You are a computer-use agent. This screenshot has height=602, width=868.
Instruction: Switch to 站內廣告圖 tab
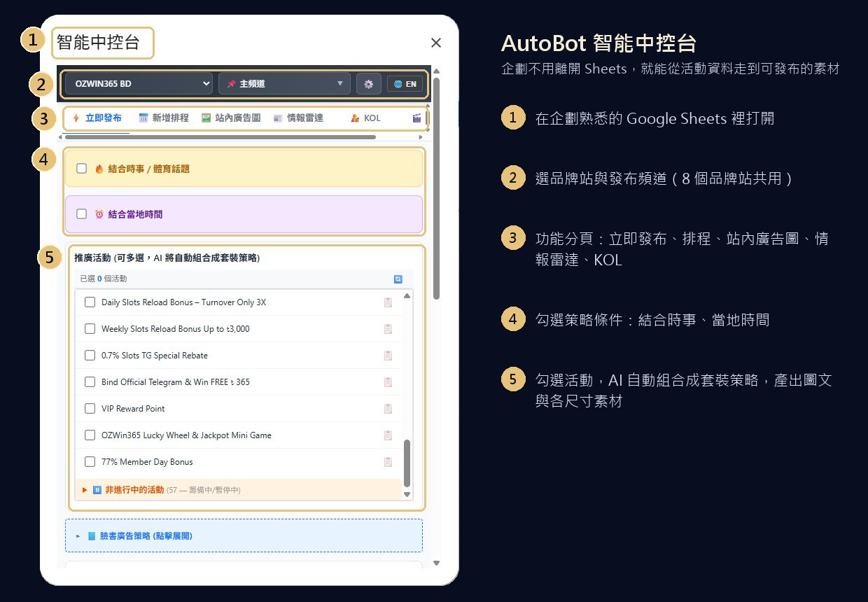(x=230, y=118)
